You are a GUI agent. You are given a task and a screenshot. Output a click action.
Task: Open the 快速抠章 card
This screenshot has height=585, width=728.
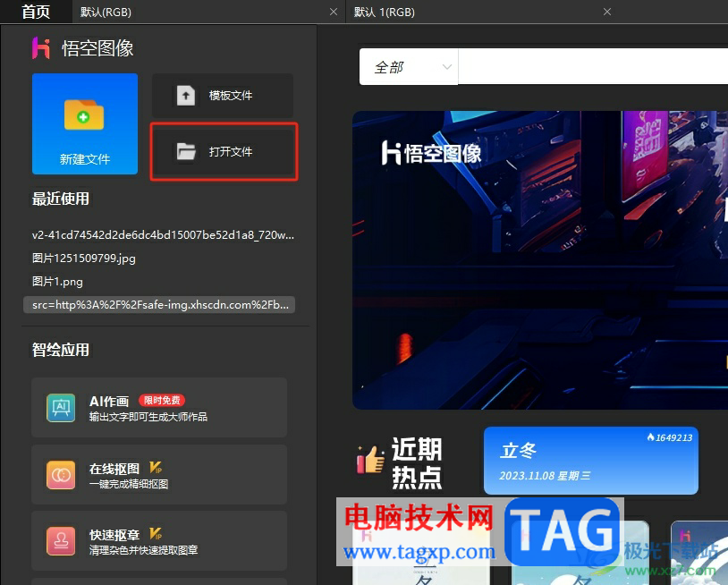[159, 540]
